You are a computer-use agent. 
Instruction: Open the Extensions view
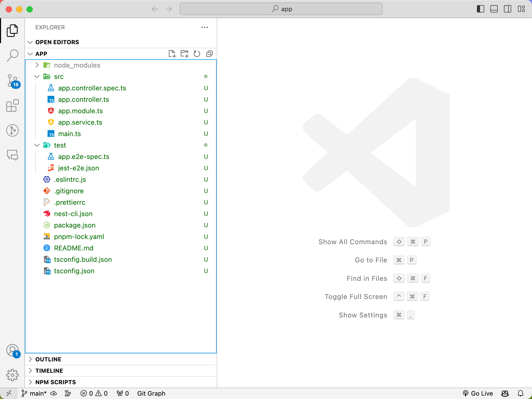(12, 106)
